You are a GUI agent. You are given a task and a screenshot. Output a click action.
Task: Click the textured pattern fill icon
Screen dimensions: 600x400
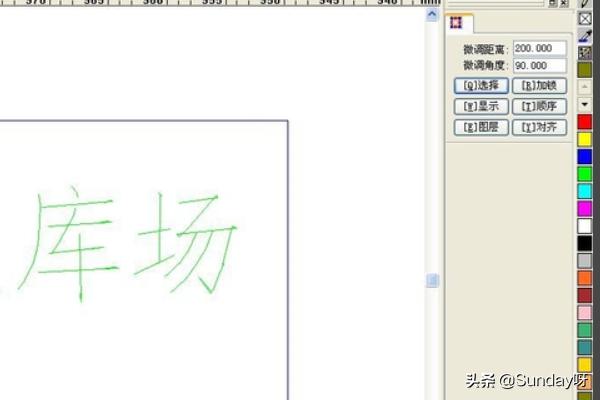[x=585, y=52]
